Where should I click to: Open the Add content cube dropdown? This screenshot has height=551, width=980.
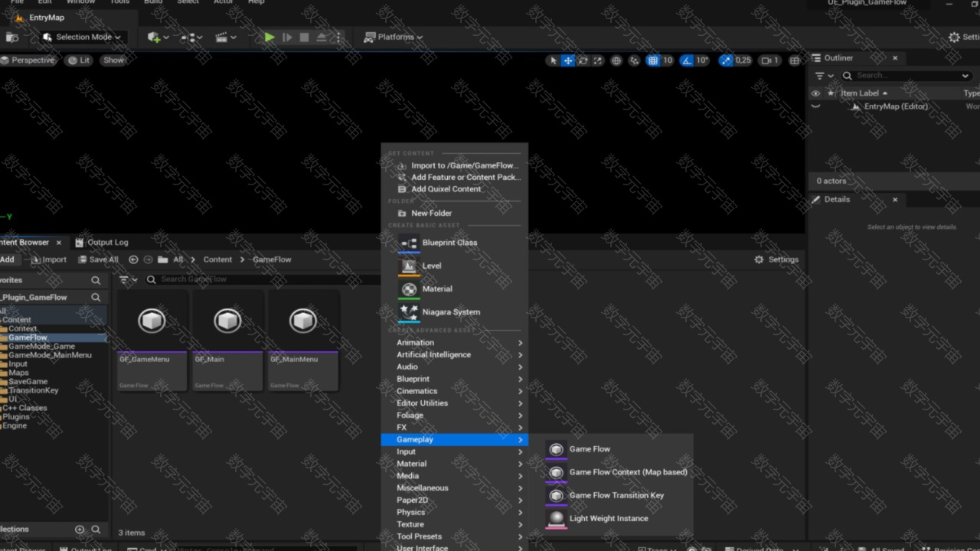(157, 37)
